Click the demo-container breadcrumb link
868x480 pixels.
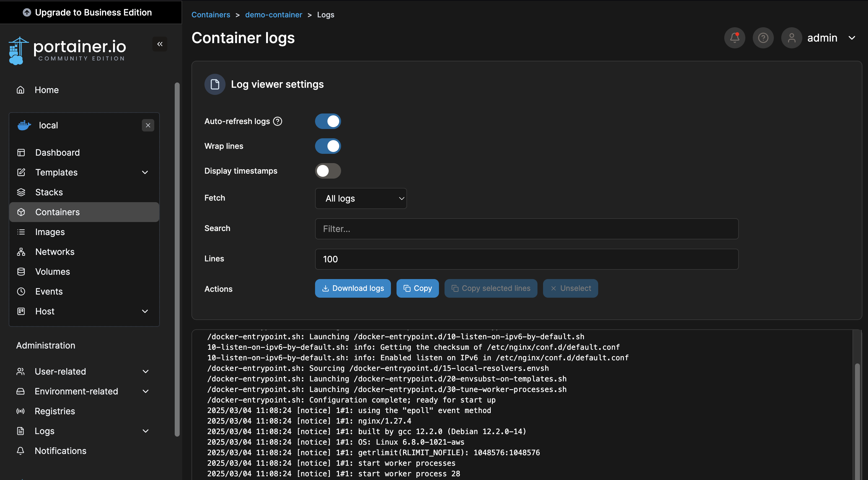(x=274, y=15)
